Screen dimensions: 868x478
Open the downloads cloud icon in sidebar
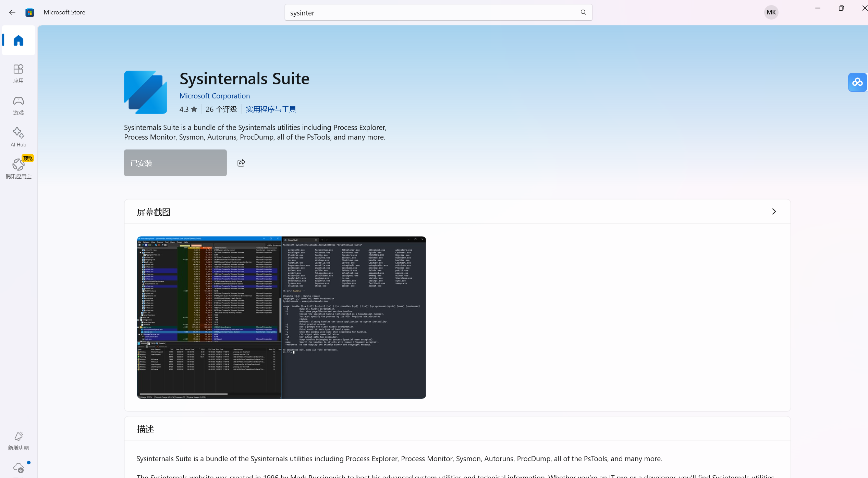19,468
